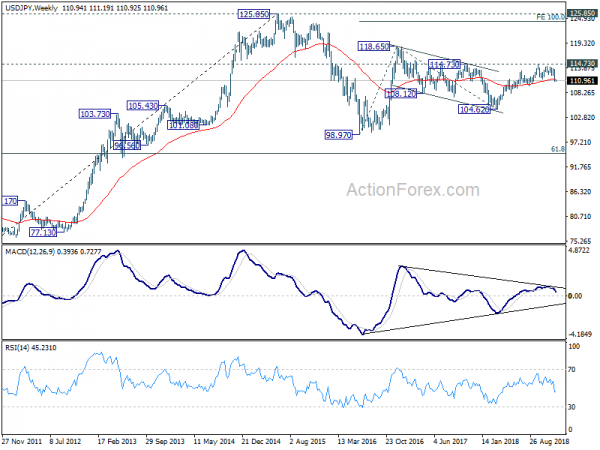This screenshot has width=600, height=450.
Task: Select the 125.850 peak price label
Action: coord(254,15)
